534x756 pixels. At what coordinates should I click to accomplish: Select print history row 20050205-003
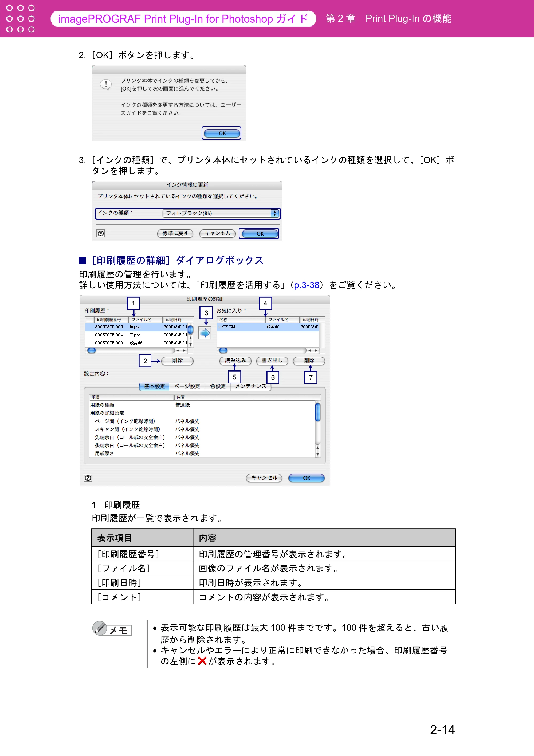pyautogui.click(x=136, y=343)
